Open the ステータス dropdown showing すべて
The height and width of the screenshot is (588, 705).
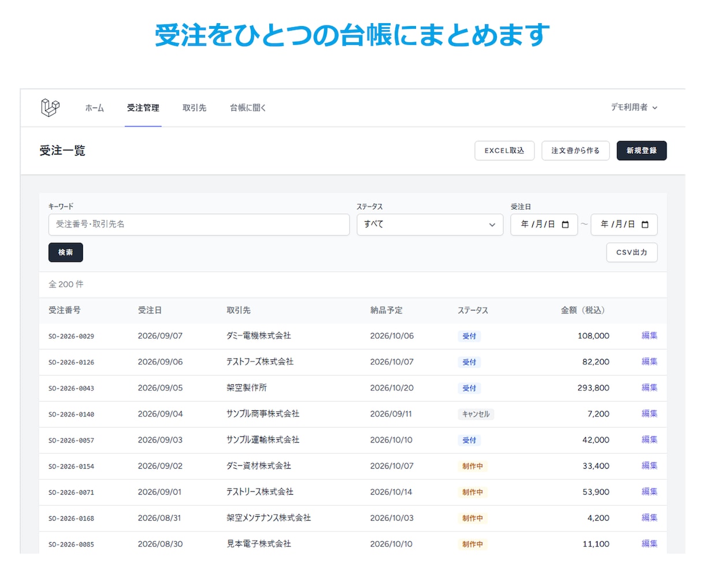click(430, 224)
